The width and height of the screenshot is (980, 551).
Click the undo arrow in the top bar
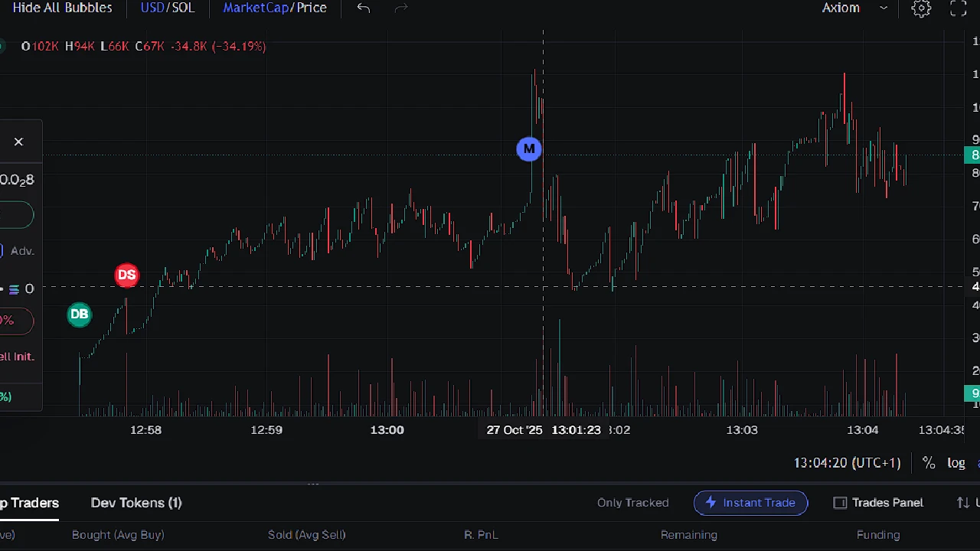(363, 8)
